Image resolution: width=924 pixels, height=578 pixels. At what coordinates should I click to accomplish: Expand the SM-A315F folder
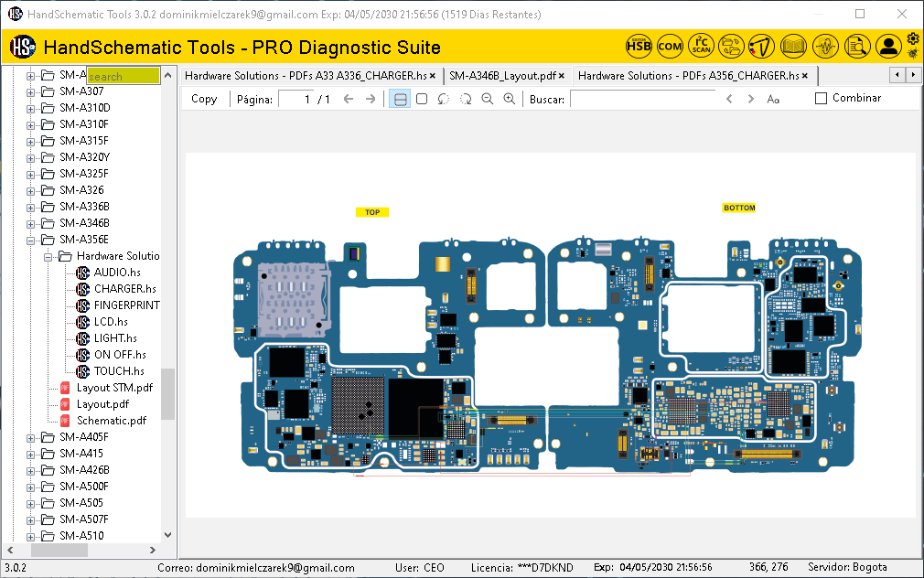(x=30, y=142)
